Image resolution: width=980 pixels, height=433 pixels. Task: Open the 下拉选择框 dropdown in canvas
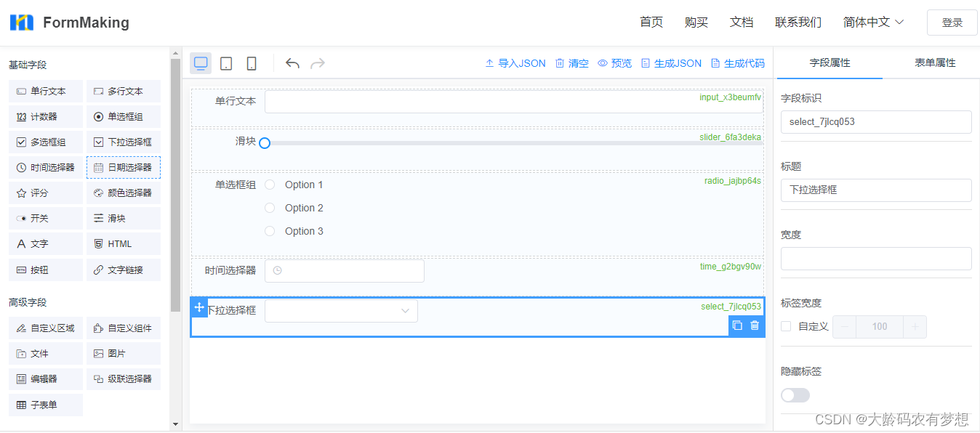point(341,311)
